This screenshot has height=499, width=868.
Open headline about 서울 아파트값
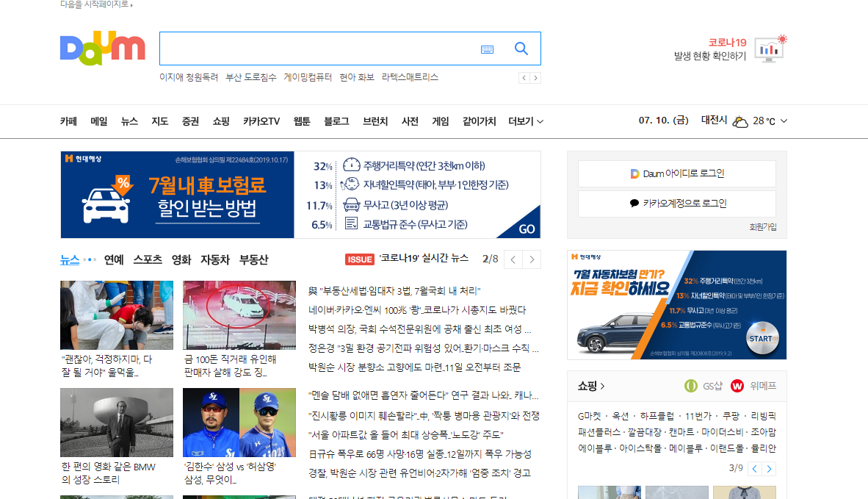click(x=406, y=435)
